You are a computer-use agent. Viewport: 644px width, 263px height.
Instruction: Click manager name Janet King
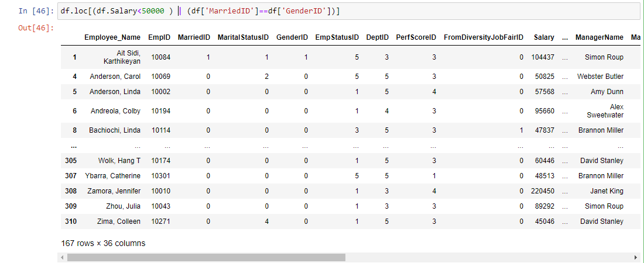tap(606, 191)
